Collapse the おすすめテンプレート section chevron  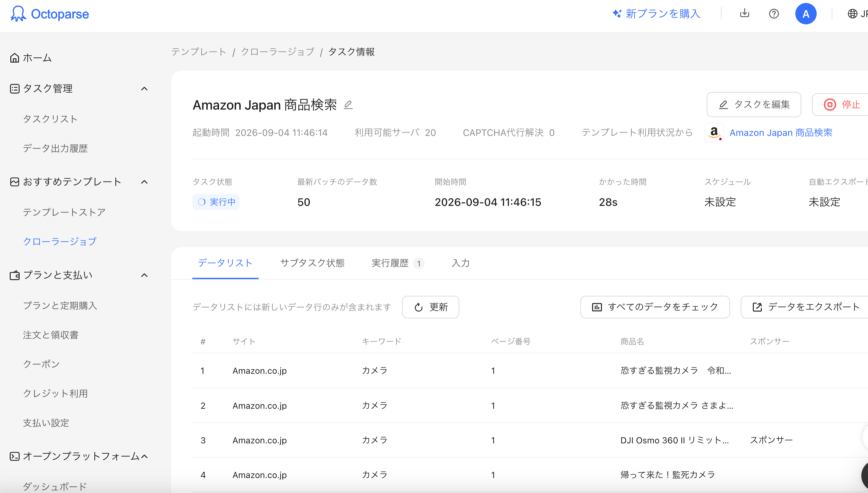tap(144, 182)
